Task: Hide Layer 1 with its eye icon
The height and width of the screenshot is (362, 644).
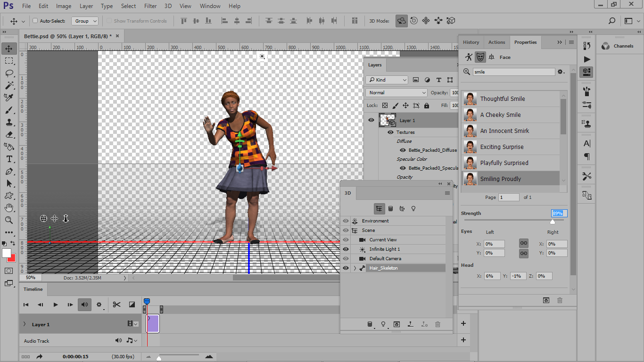Action: [371, 120]
